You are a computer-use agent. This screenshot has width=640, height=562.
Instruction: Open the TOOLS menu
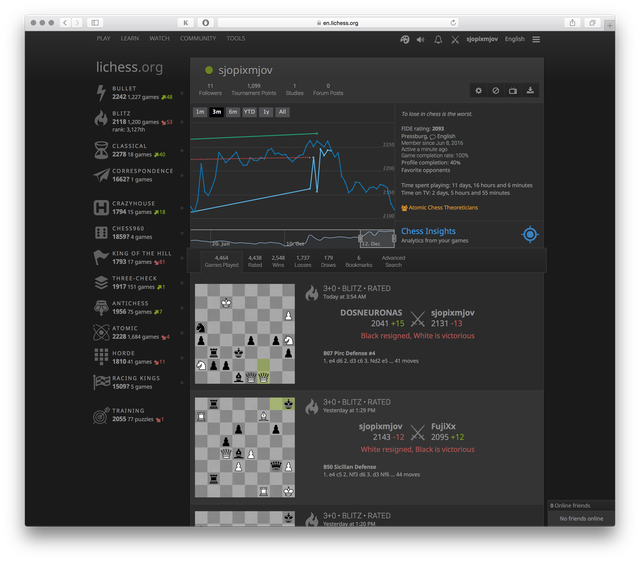(236, 38)
